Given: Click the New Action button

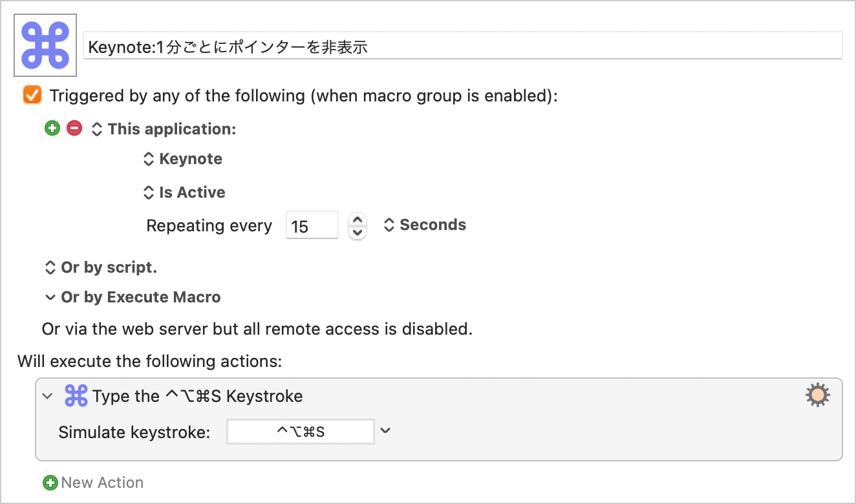Looking at the screenshot, I should (94, 483).
